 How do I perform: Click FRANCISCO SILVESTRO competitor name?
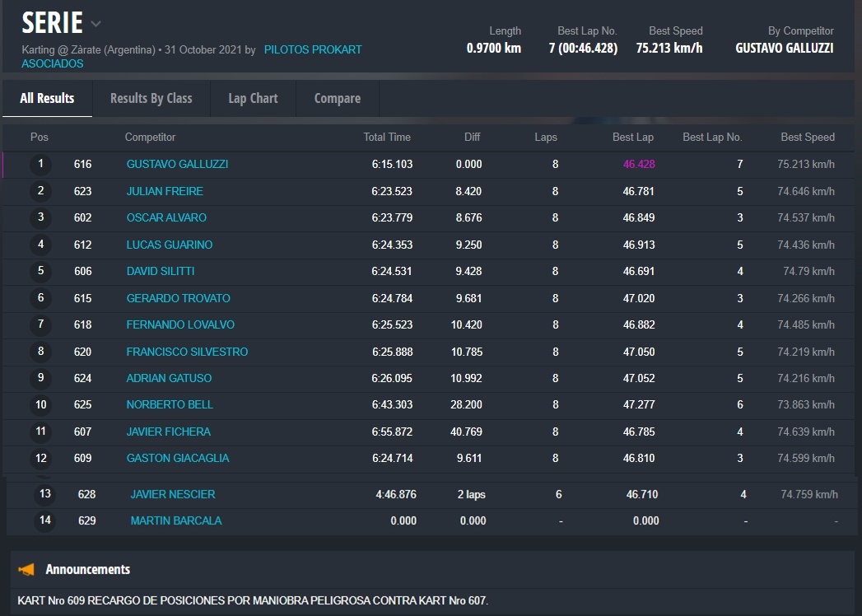coord(187,352)
